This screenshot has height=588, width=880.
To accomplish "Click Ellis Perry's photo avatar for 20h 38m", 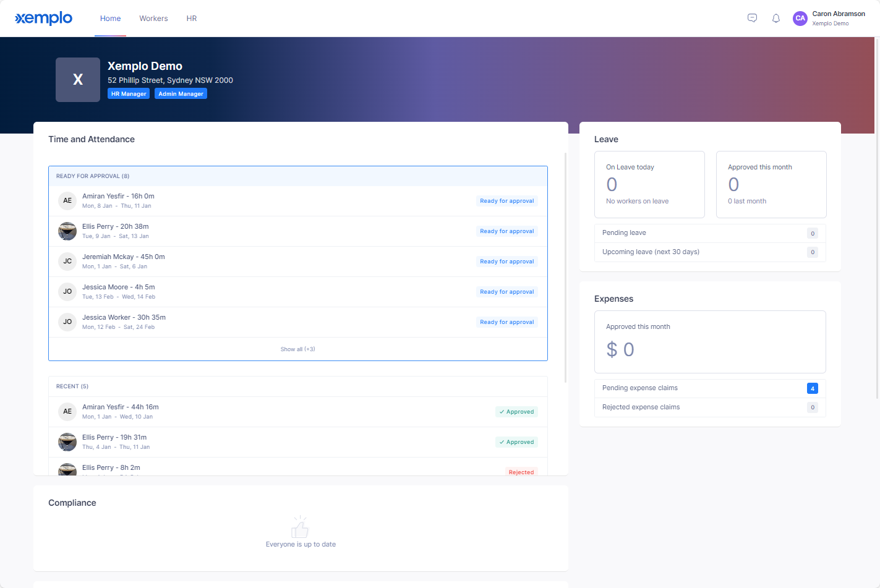I will [67, 231].
